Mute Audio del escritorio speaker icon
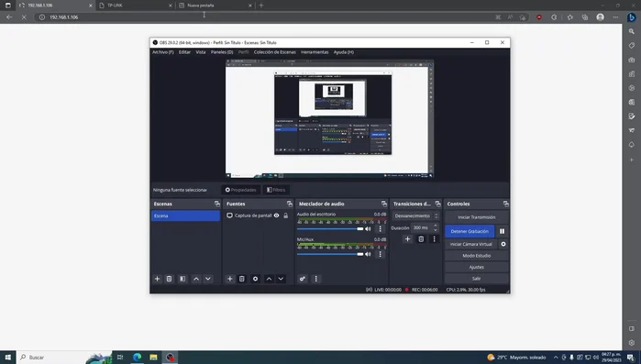This screenshot has height=364, width=641. 368,229
